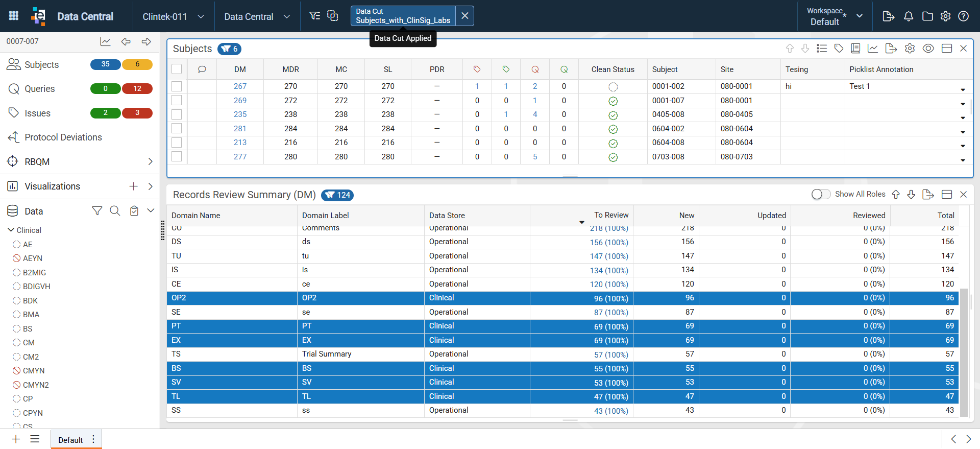Click the Data filter funnel icon
This screenshot has width=980, height=449.
[x=97, y=211]
